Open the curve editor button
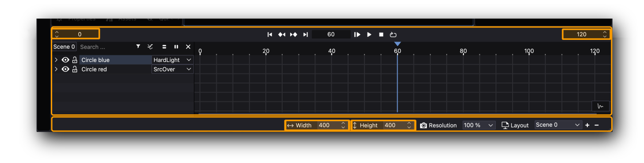 601,106
